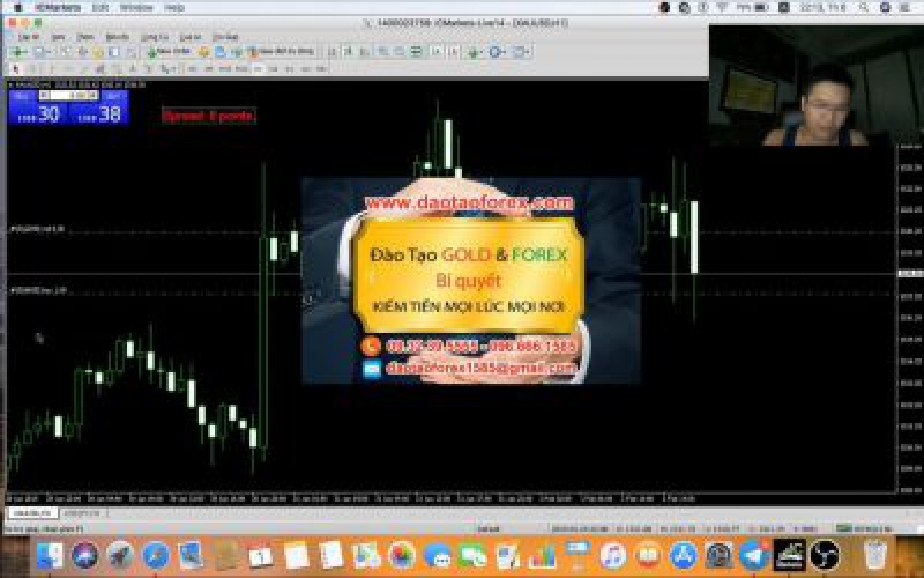Toggle the Market Watch panel icon
924x578 pixels.
66,52
